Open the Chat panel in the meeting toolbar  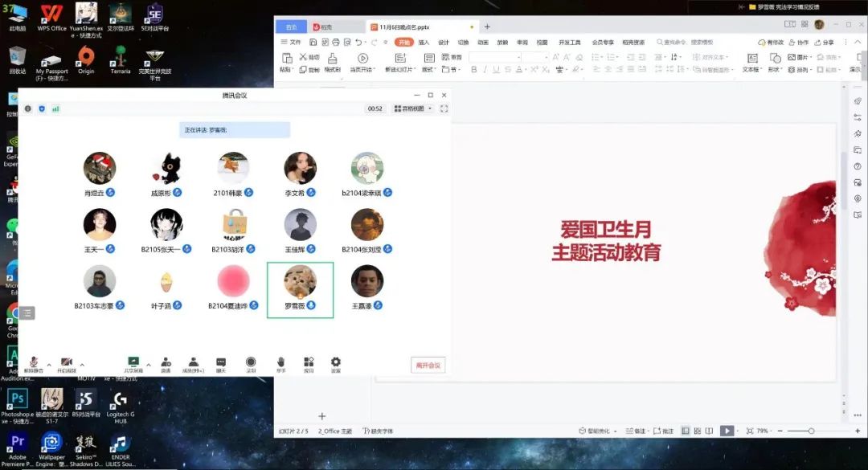click(221, 363)
